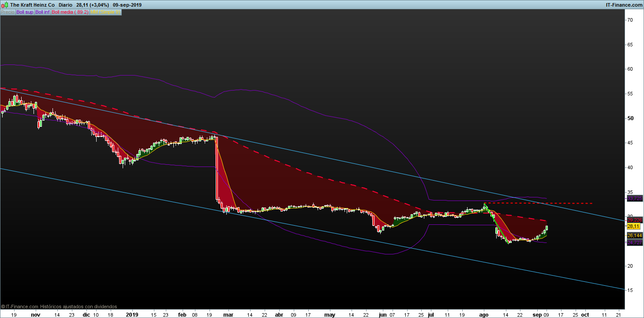The height and width of the screenshot is (318, 644).
Task: Select the Boll sup indicator label
Action: click(x=25, y=12)
